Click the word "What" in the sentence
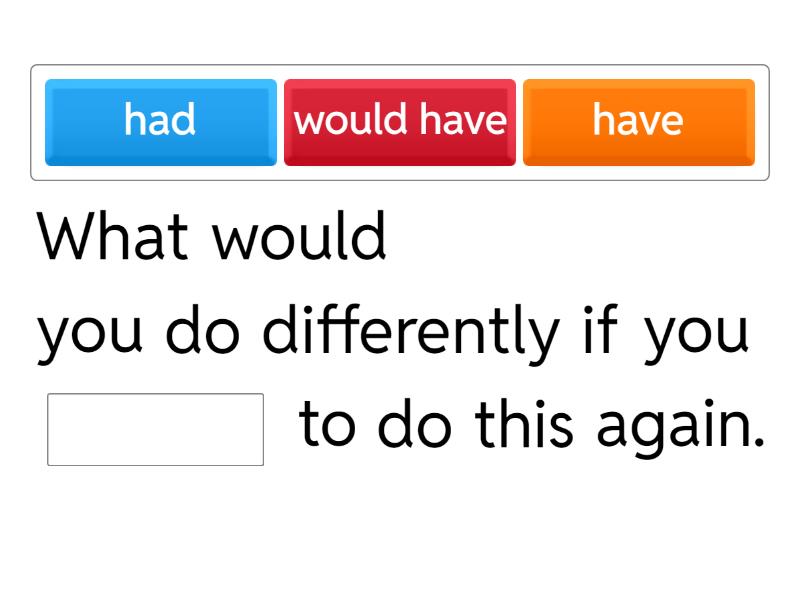Image resolution: width=800 pixels, height=600 pixels. [113, 238]
